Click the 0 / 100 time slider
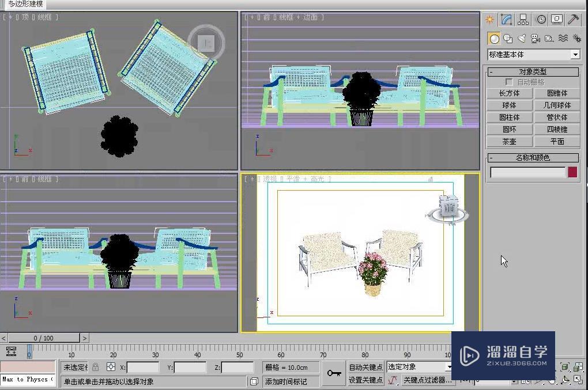Viewport: 588px width, 390px height. (43, 338)
